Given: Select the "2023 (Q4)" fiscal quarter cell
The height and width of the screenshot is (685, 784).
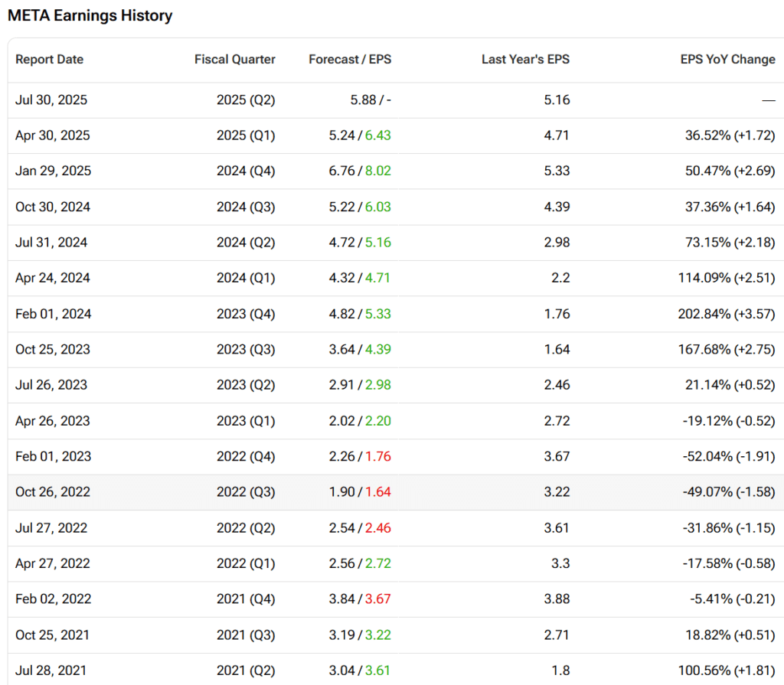Looking at the screenshot, I should [x=246, y=314].
